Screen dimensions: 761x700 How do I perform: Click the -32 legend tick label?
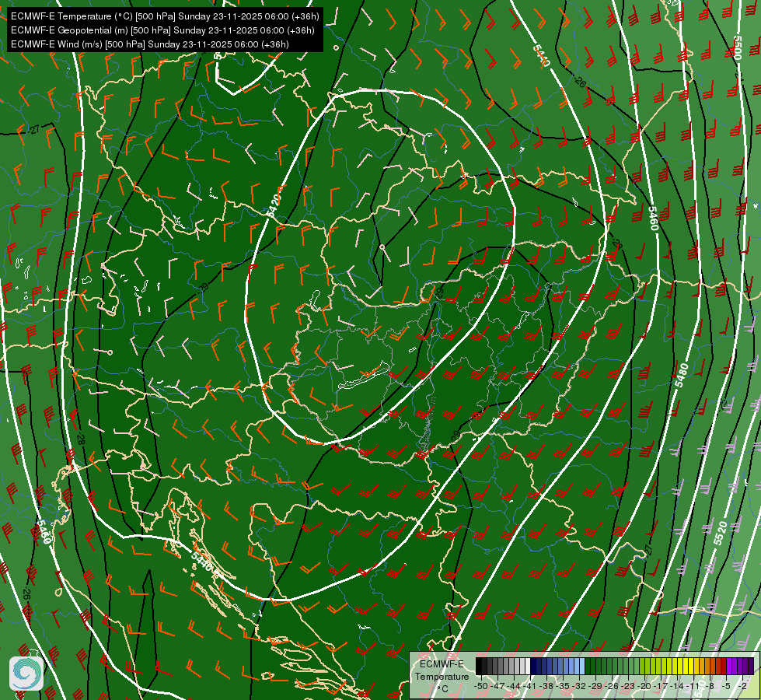pos(579,686)
